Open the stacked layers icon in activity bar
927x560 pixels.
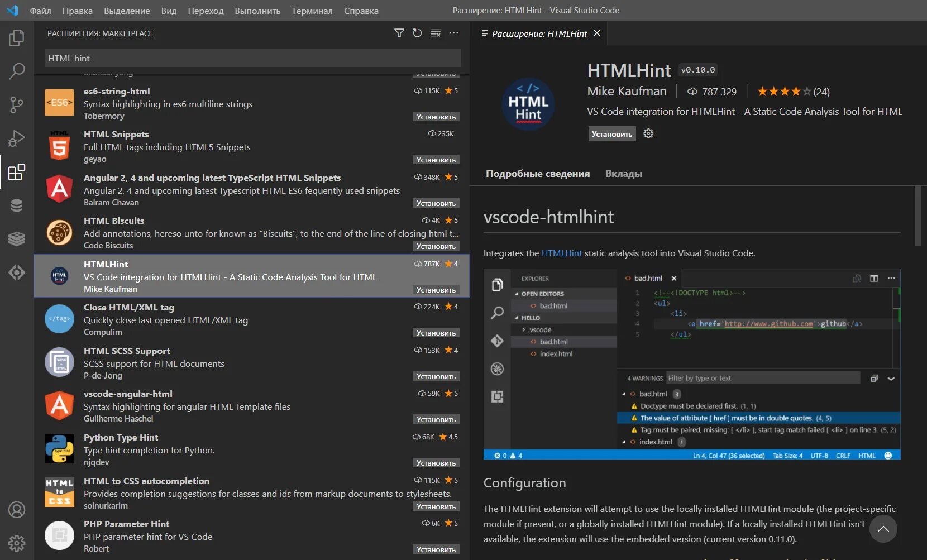(17, 238)
